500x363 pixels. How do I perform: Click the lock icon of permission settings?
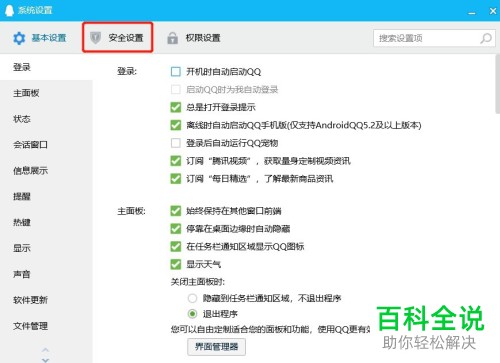coord(172,38)
